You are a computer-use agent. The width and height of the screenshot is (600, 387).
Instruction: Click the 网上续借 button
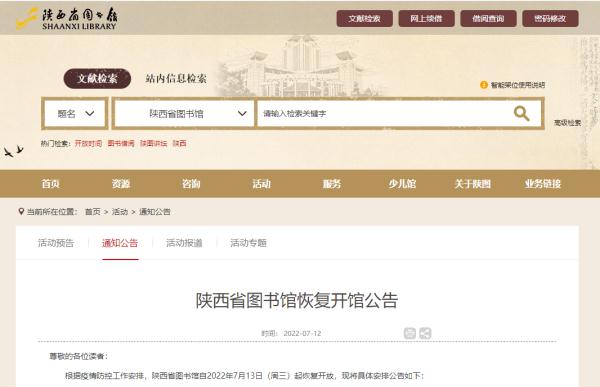coord(426,18)
